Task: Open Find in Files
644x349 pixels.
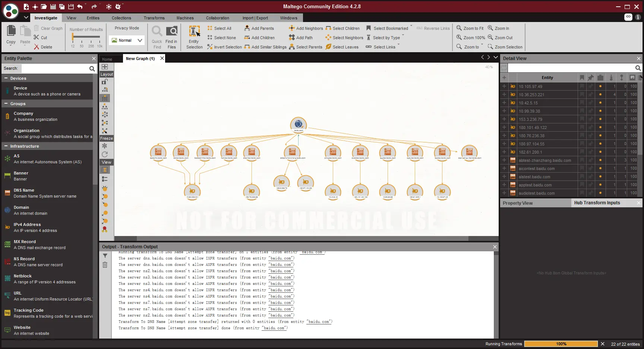Action: coord(171,37)
